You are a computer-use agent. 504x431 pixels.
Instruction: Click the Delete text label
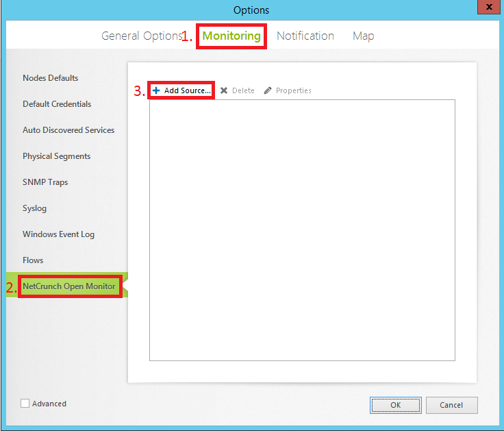pos(243,90)
